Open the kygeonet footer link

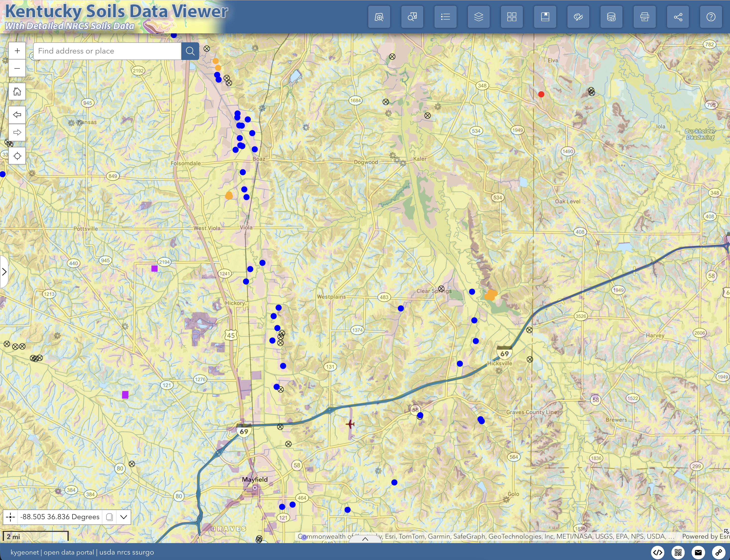click(x=24, y=552)
